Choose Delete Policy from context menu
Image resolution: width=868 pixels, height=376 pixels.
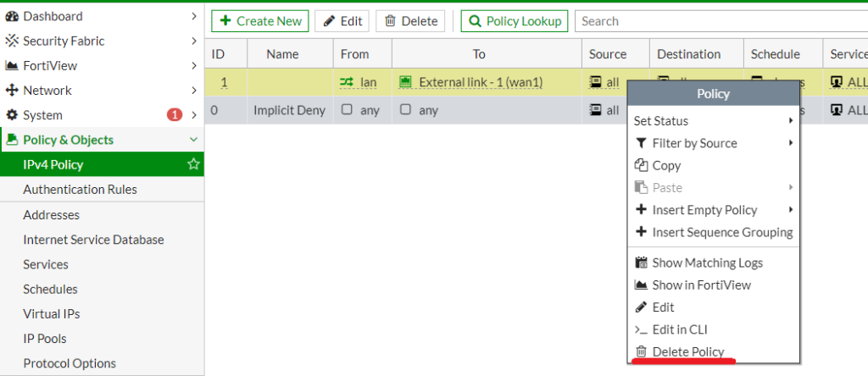713,351
